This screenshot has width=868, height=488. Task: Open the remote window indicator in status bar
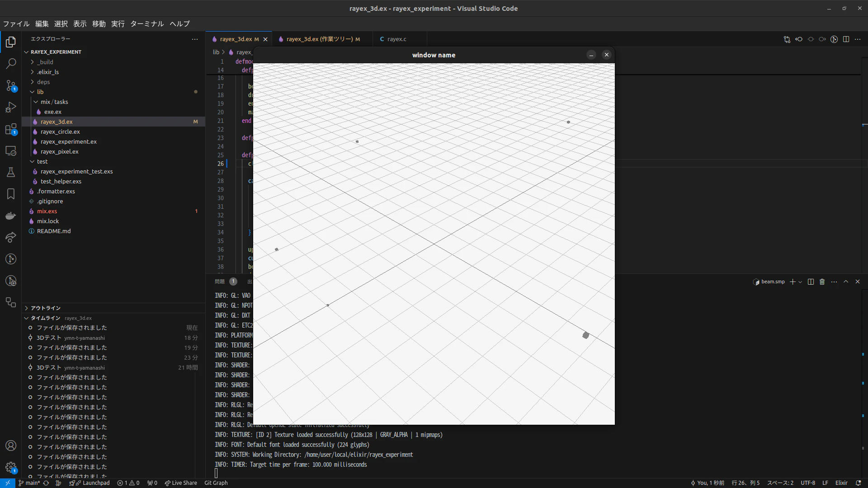pyautogui.click(x=8, y=483)
